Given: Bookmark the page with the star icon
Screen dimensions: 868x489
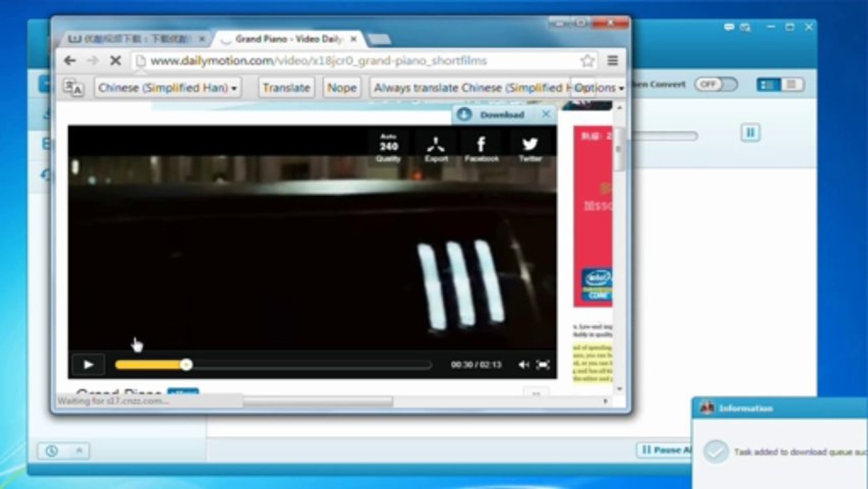Looking at the screenshot, I should pyautogui.click(x=587, y=60).
